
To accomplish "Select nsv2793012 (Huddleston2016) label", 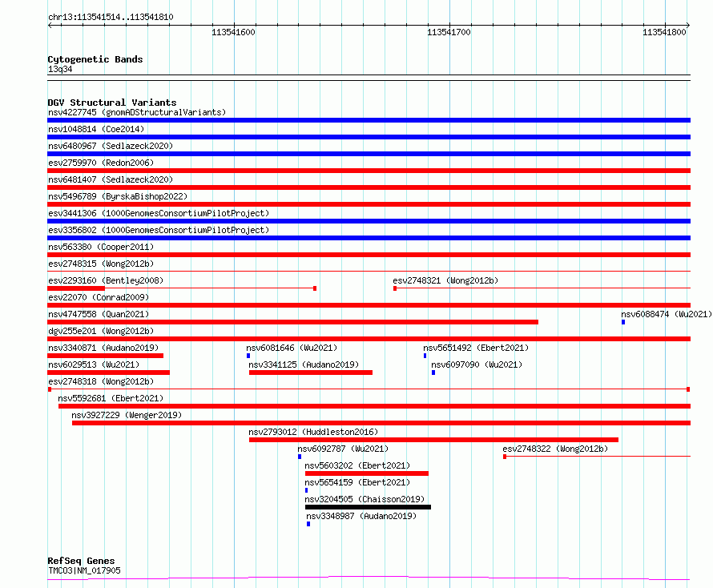I will [313, 432].
